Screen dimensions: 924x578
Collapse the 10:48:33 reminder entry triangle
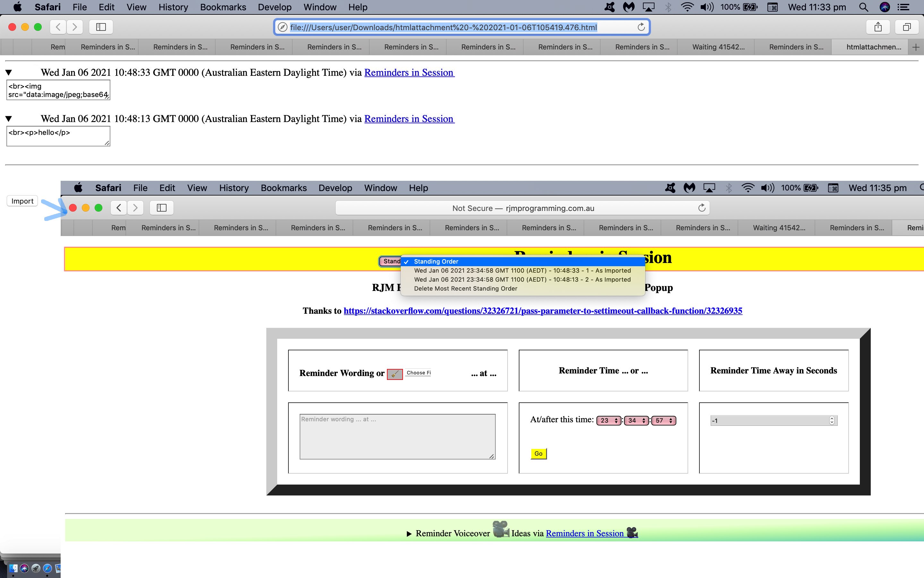click(x=9, y=72)
